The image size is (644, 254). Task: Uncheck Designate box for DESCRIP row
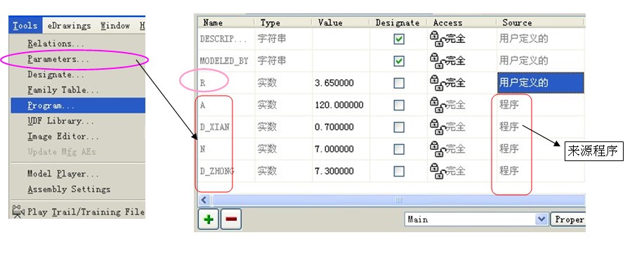click(399, 39)
